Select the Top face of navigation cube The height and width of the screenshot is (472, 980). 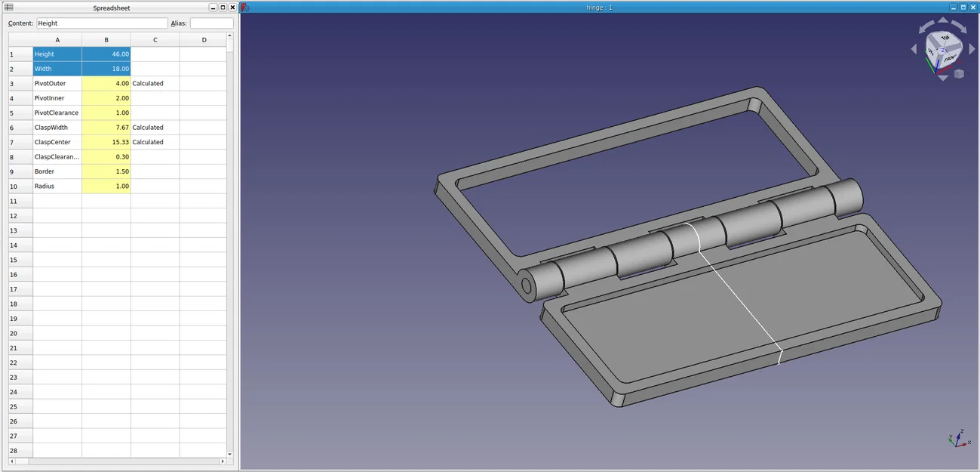click(945, 38)
